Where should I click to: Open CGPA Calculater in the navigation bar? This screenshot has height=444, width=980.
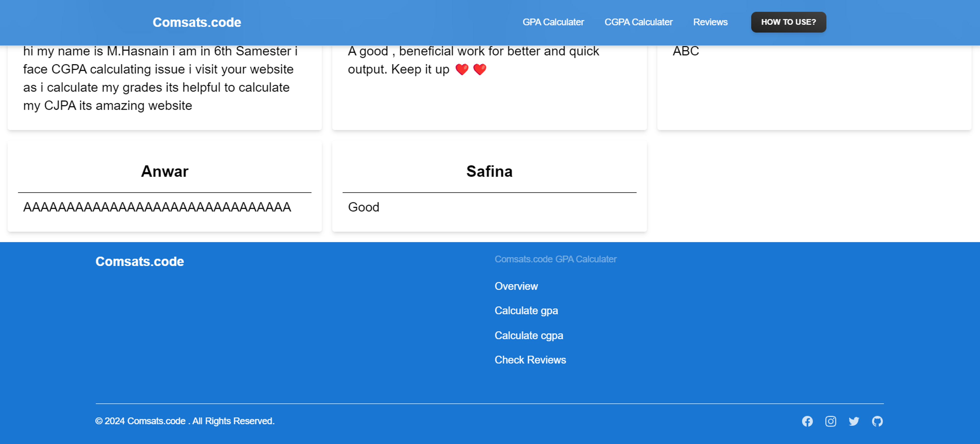[x=638, y=22]
